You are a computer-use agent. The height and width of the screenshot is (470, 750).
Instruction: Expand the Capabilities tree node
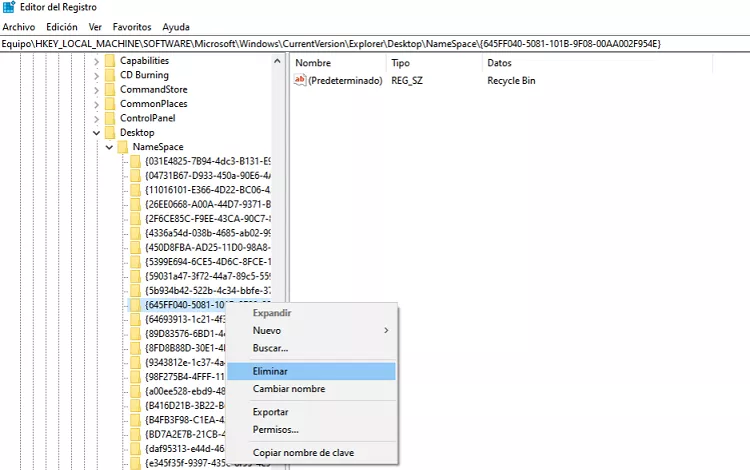tap(97, 61)
